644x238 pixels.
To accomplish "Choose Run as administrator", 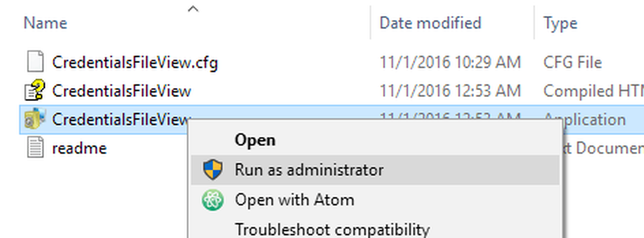I will coord(375,170).
